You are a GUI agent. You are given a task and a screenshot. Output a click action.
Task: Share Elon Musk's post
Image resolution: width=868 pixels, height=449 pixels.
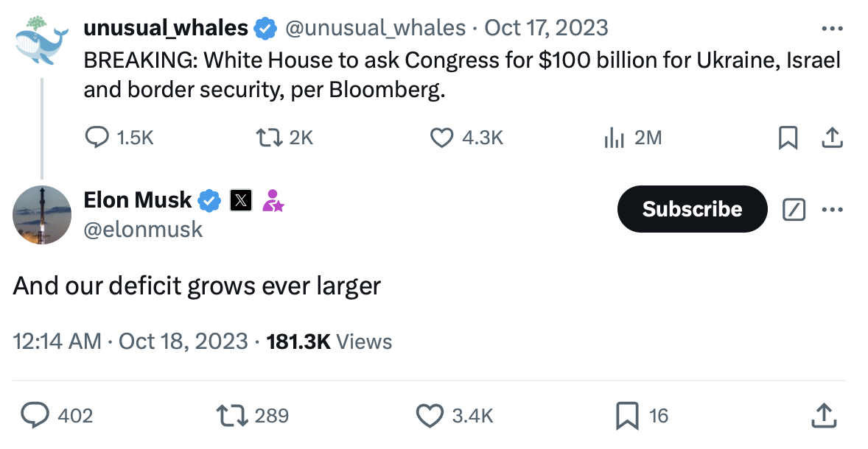point(825,416)
